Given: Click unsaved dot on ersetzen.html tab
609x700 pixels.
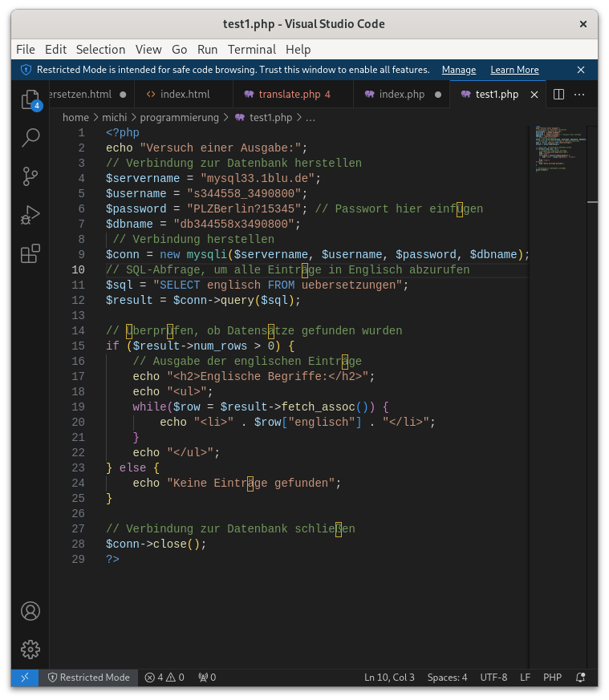Looking at the screenshot, I should point(123,95).
